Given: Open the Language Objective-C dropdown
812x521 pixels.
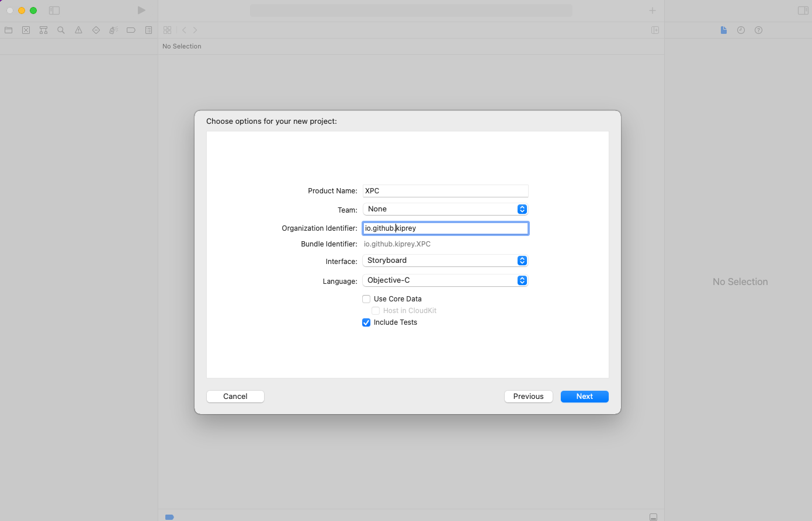Looking at the screenshot, I should tap(445, 280).
